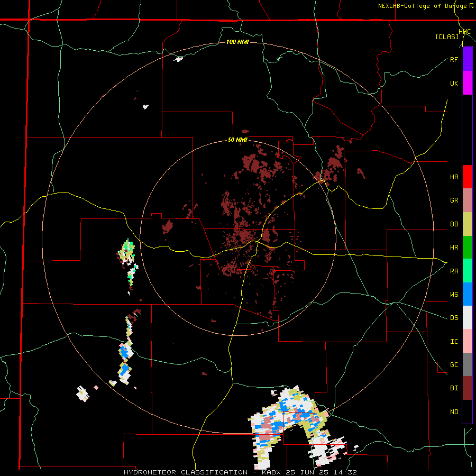Click the RA legend label
The image size is (476, 476).
click(x=454, y=271)
